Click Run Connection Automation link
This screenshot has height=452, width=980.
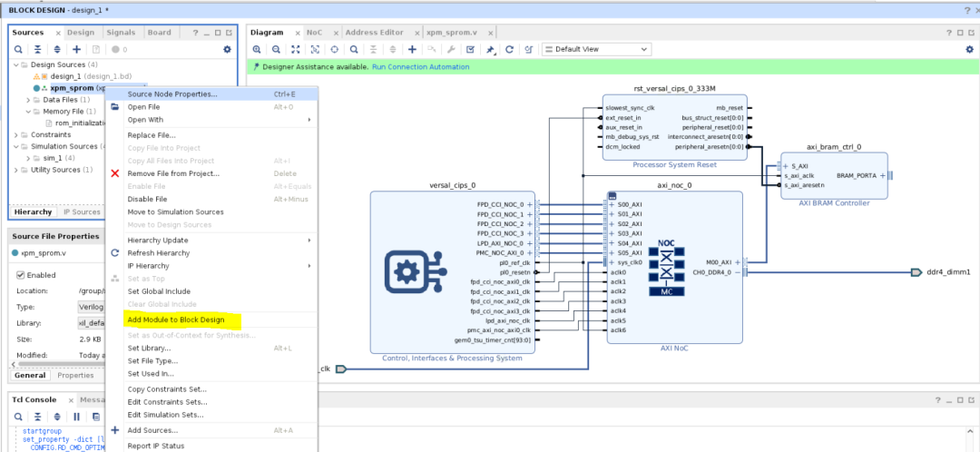pos(421,67)
